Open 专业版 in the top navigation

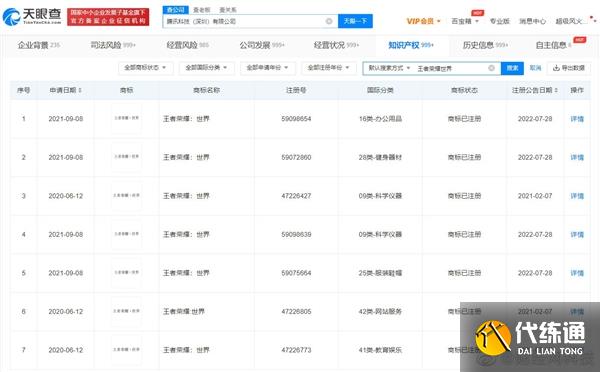499,21
